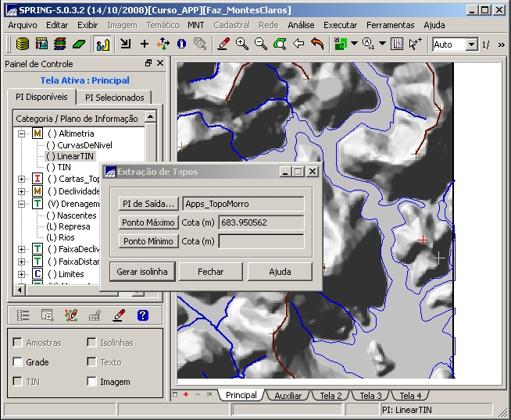The width and height of the screenshot is (511, 420).
Task: Click the database icon in the toolbar
Action: [23, 44]
